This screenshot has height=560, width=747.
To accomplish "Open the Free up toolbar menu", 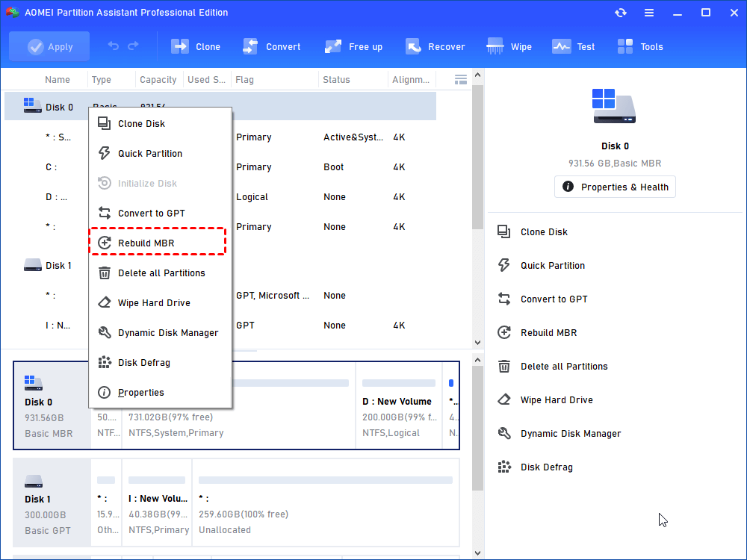I will (353, 46).
